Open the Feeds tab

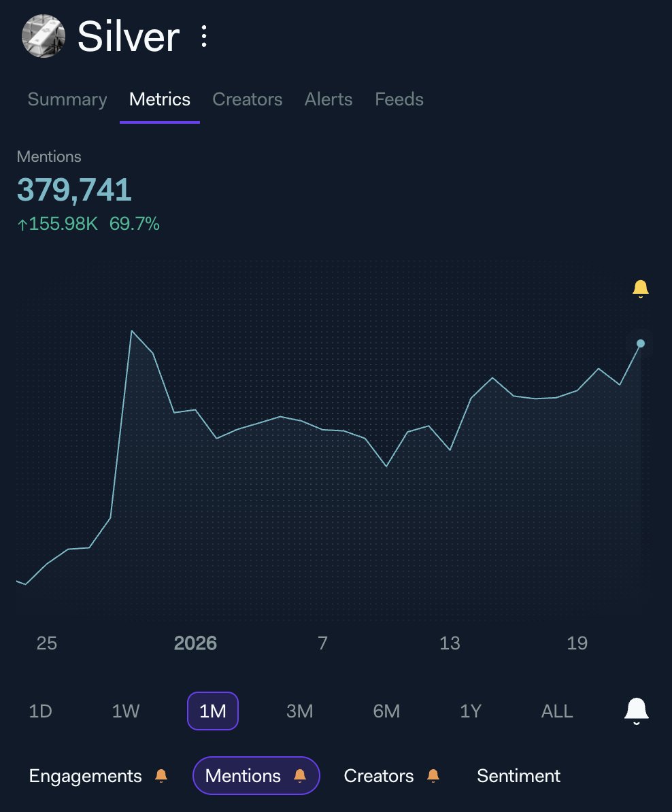pos(399,99)
